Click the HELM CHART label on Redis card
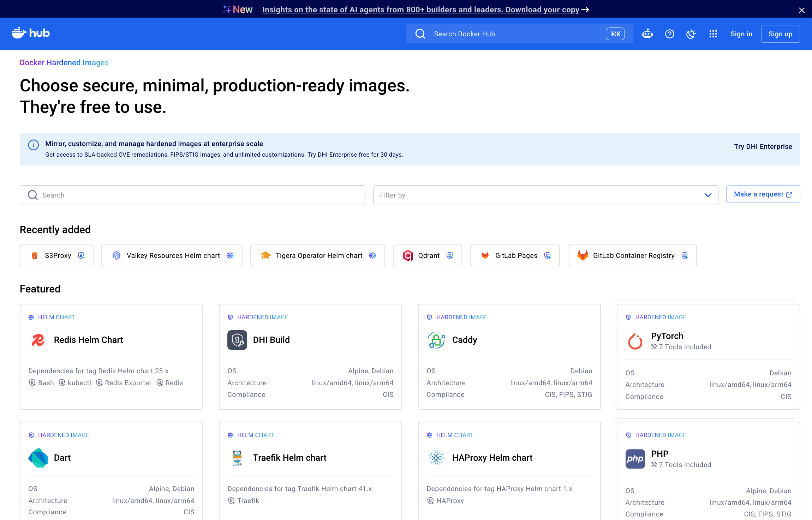 [56, 317]
